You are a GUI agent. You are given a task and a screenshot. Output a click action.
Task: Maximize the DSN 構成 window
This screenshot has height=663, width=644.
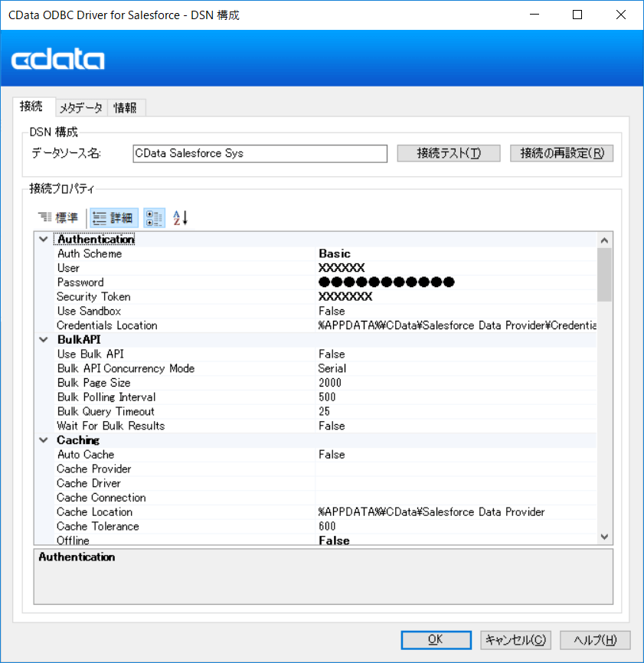(577, 15)
